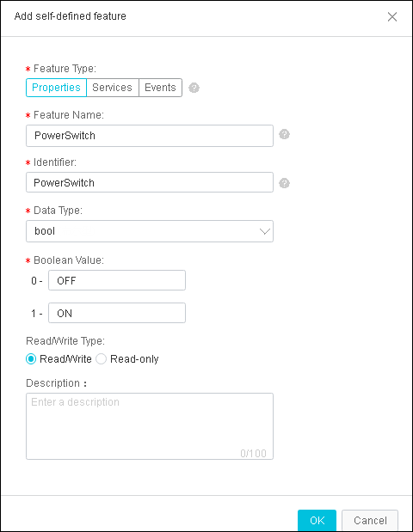
Task: Expand the Data Type chevron arrow
Action: pos(265,231)
